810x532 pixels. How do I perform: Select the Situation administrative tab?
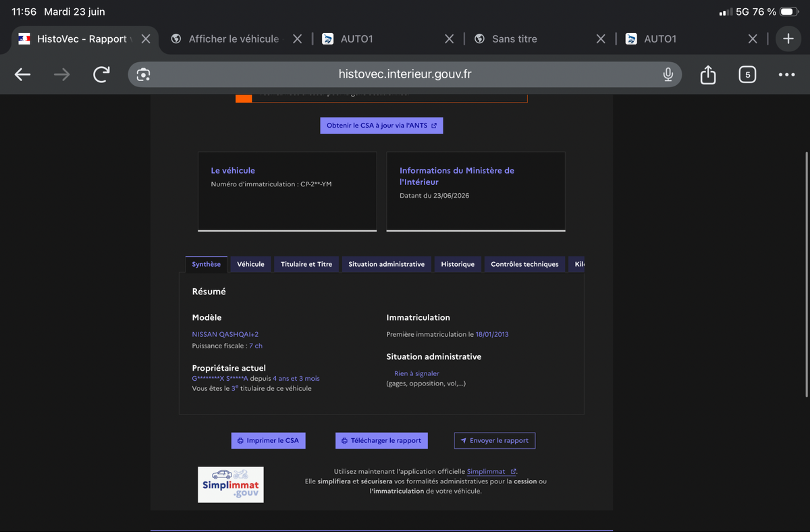click(x=387, y=264)
